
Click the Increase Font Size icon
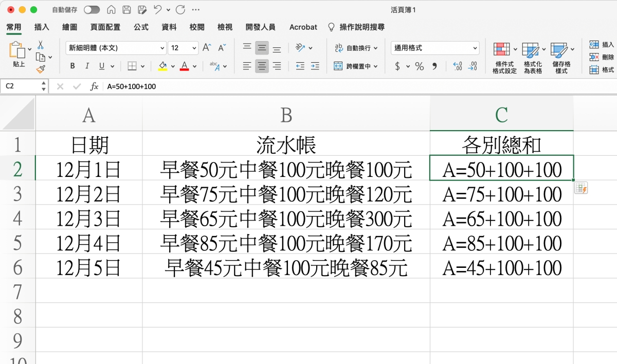pos(207,48)
